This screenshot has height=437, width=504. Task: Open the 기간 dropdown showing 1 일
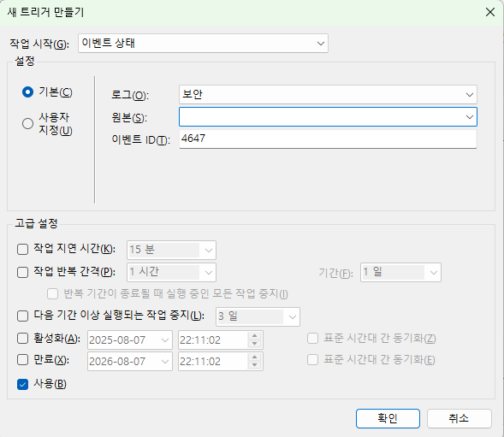click(x=400, y=273)
